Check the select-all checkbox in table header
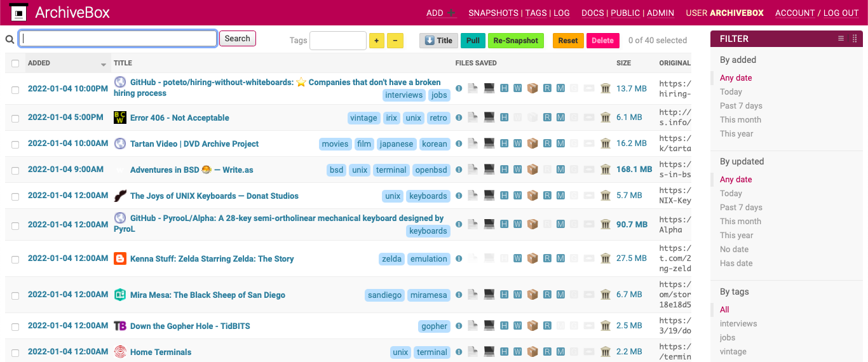 tap(15, 64)
